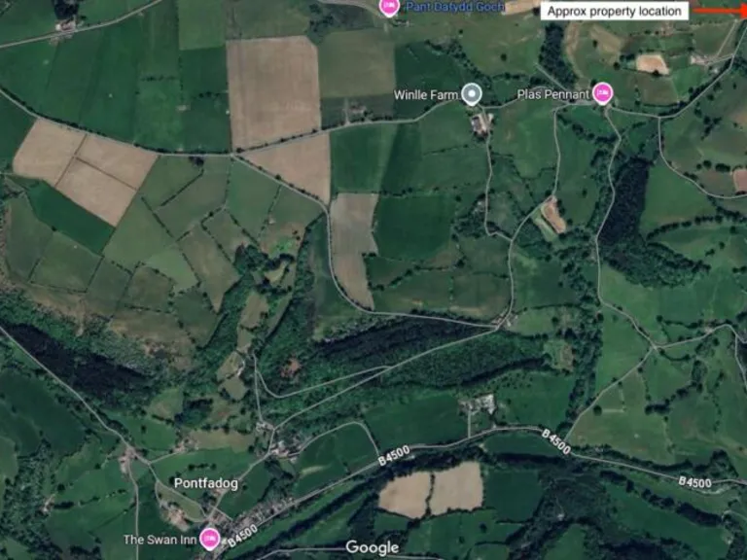
Task: Click the Winlle Farm buildings below its pin
Action: pyautogui.click(x=480, y=124)
